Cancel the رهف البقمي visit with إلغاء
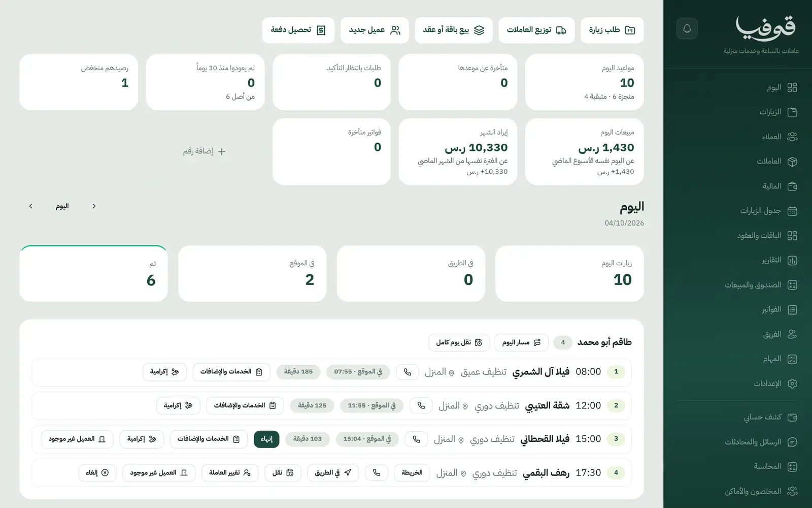Image resolution: width=812 pixels, height=508 pixels. [97, 473]
